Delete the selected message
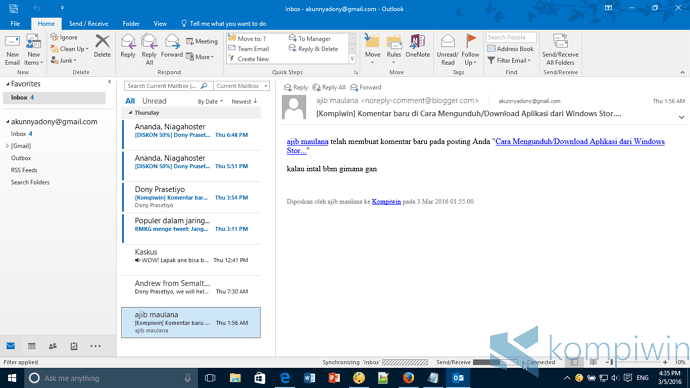 [102, 46]
